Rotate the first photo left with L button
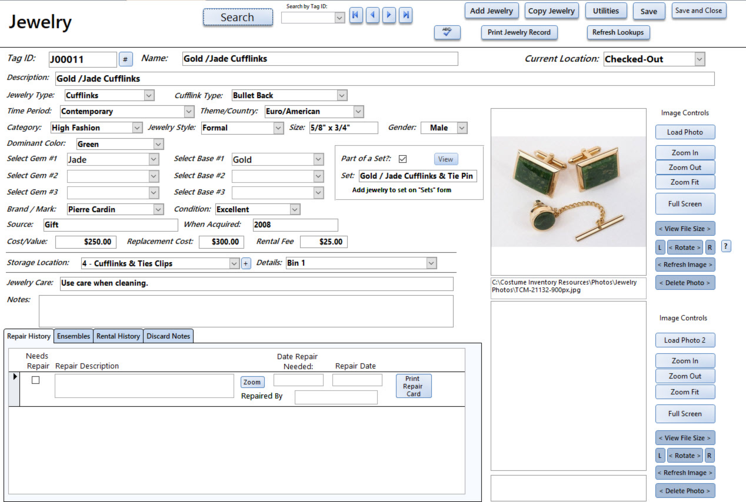 pyautogui.click(x=660, y=247)
